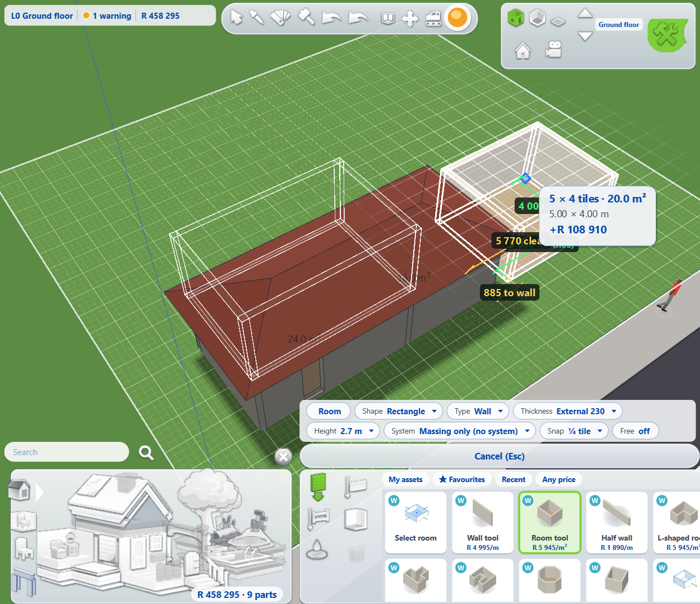This screenshot has width=700, height=604.
Task: Click the bulldozer icon
Action: [434, 19]
